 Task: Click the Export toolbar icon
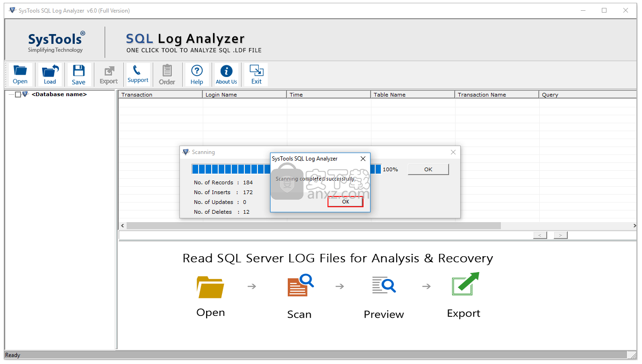(x=108, y=75)
